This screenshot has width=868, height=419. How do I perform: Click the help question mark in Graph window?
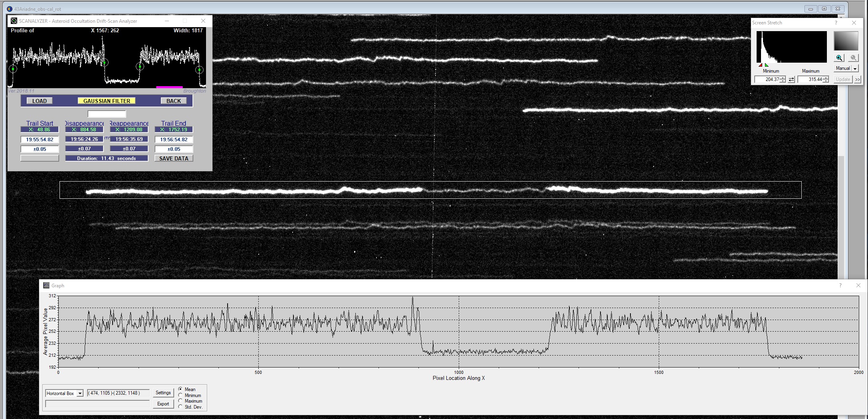pyautogui.click(x=840, y=285)
